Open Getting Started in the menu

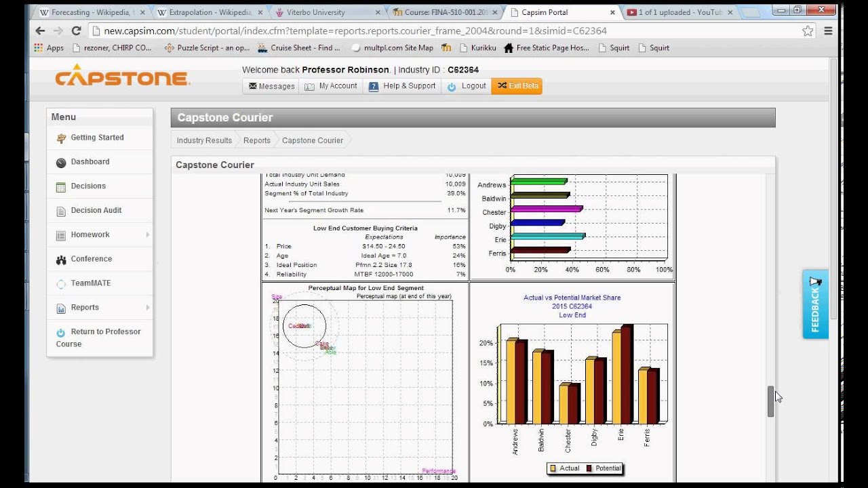tap(100, 138)
